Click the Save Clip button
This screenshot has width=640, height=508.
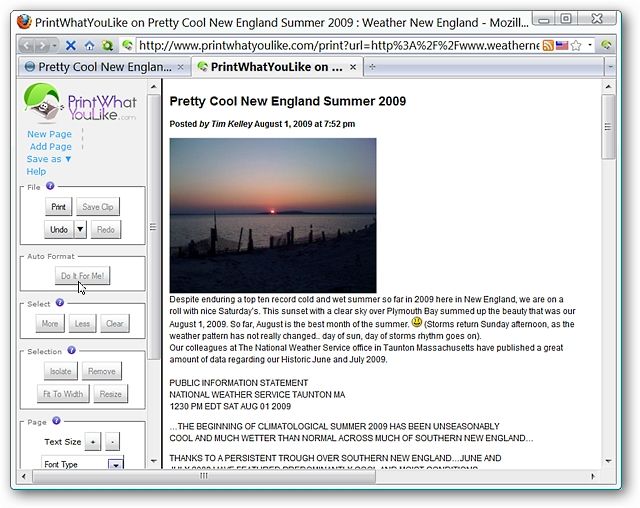pos(98,207)
